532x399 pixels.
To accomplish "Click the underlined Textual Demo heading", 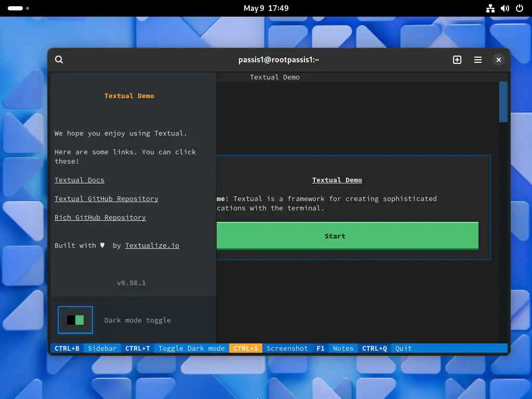I will click(337, 180).
